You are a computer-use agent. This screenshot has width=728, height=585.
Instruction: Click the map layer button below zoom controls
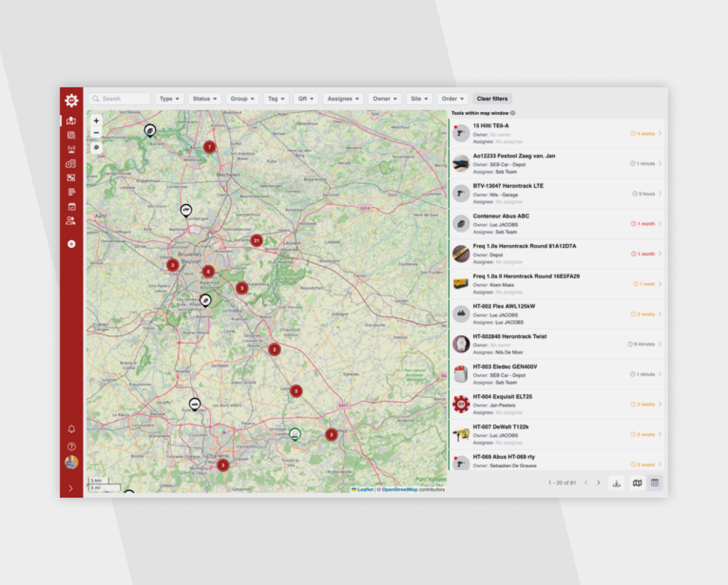coord(96,148)
